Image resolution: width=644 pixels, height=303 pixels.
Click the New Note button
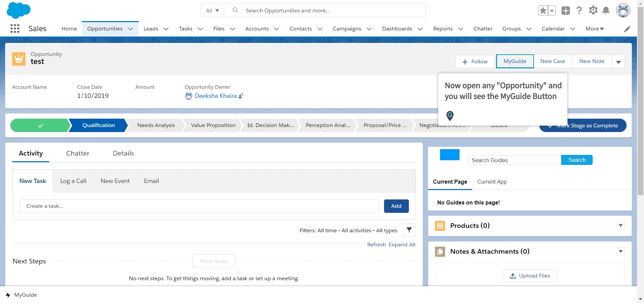pos(592,61)
